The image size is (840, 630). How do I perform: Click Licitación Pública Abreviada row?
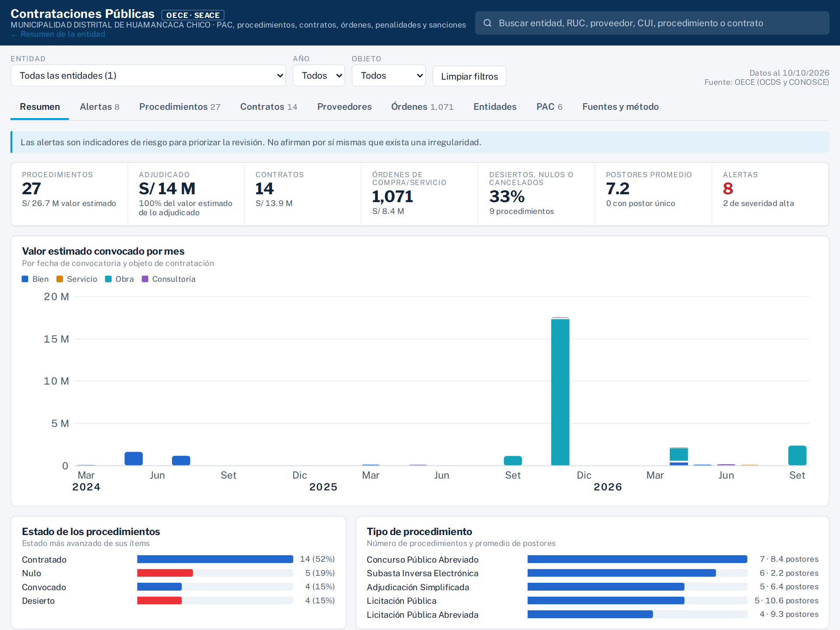point(592,615)
